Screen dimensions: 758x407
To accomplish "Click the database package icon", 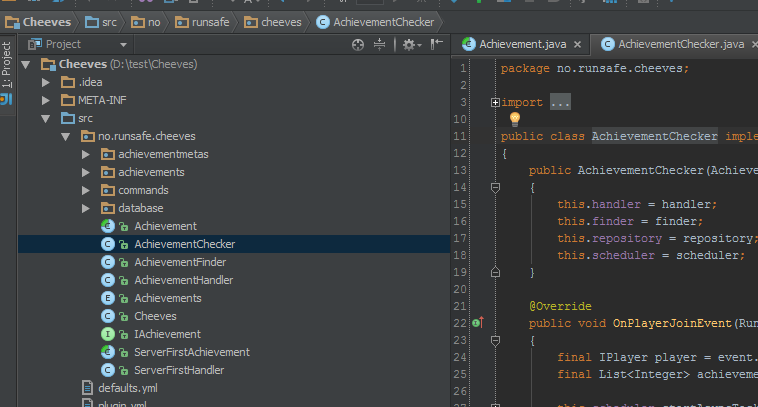I will point(107,208).
